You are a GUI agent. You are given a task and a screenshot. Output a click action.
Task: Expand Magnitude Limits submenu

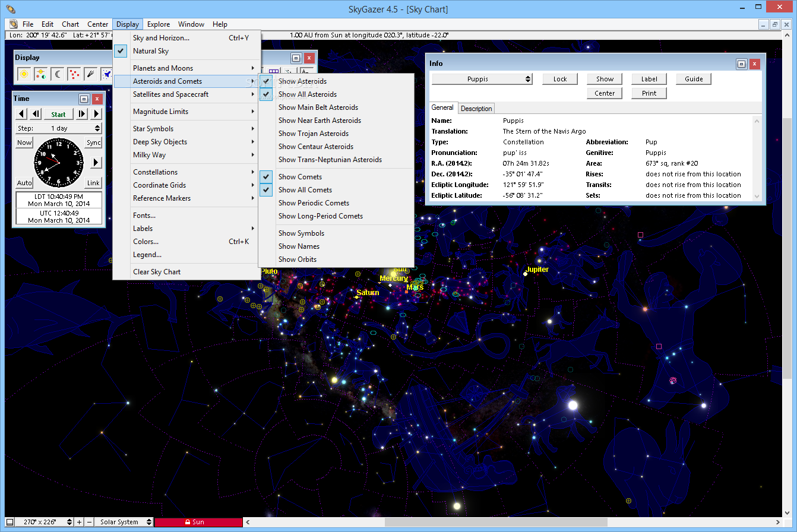(186, 112)
